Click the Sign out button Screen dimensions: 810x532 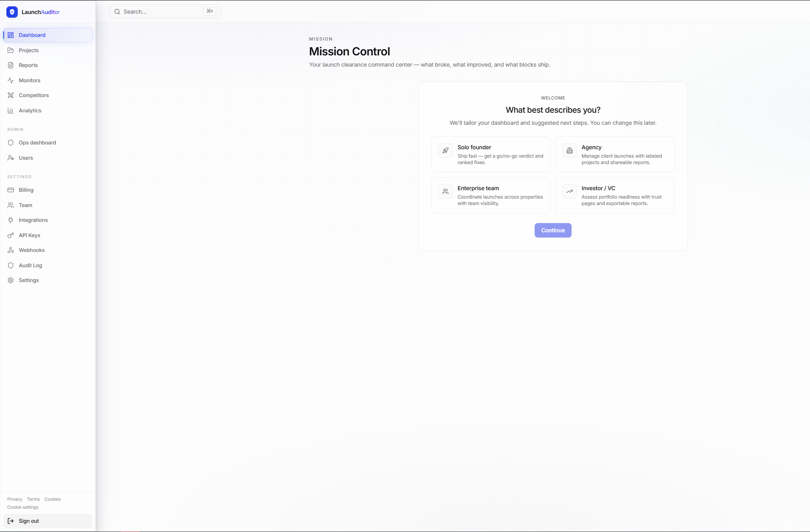coord(48,521)
